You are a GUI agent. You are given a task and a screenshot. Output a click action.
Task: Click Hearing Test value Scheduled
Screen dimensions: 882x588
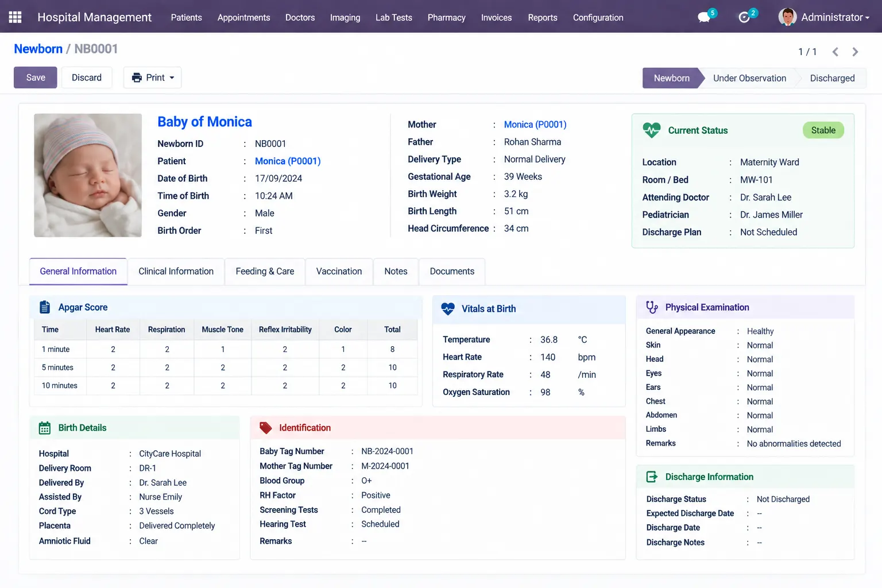tap(380, 524)
